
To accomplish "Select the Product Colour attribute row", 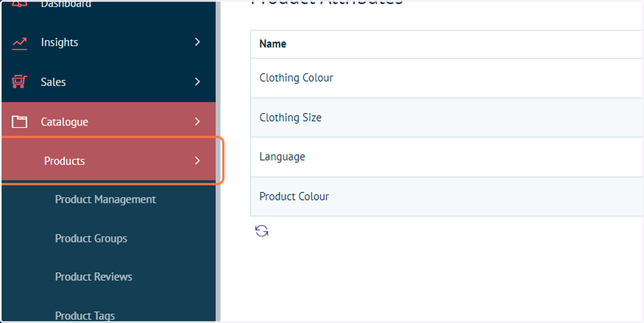I will click(447, 197).
